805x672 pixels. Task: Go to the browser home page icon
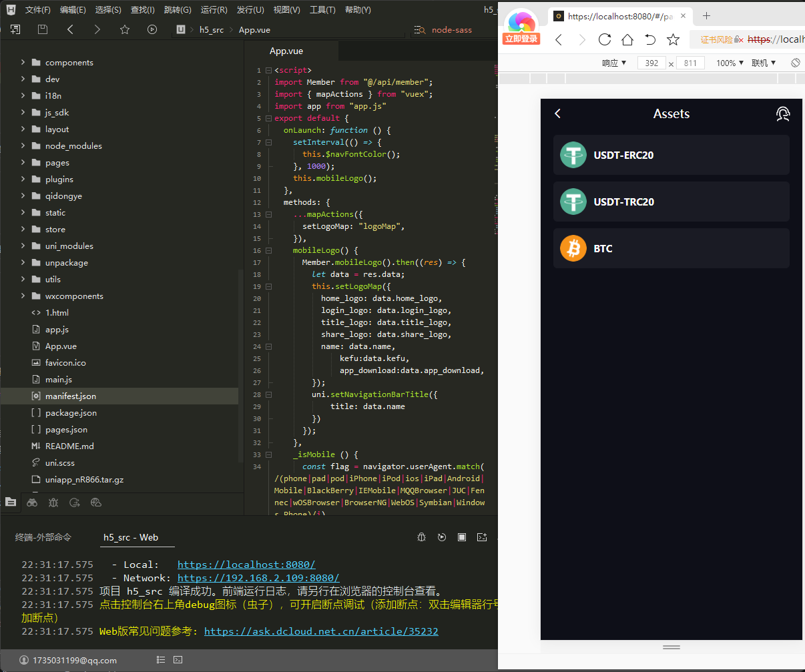pyautogui.click(x=627, y=39)
